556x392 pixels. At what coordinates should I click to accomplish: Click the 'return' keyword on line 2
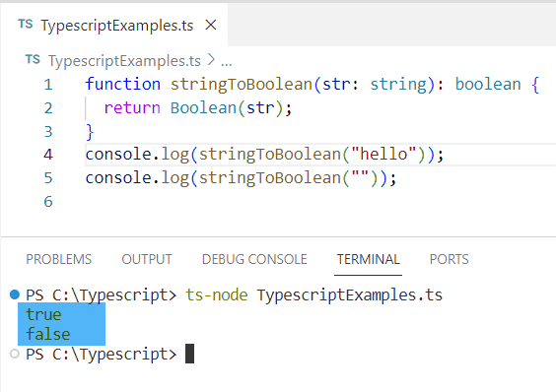132,108
